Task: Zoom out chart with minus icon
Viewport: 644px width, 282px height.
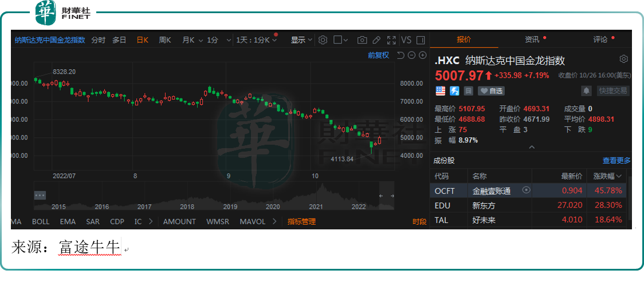Action: click(412, 55)
